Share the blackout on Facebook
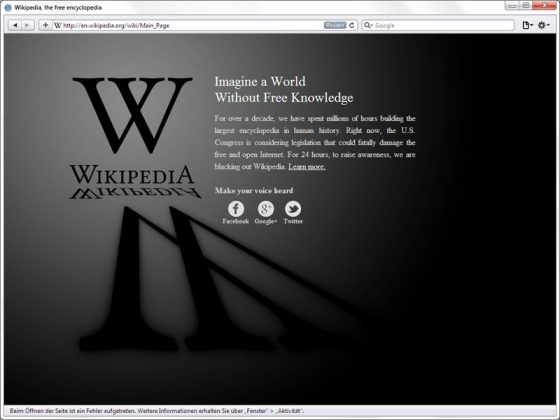The height and width of the screenshot is (420, 560). (x=236, y=212)
